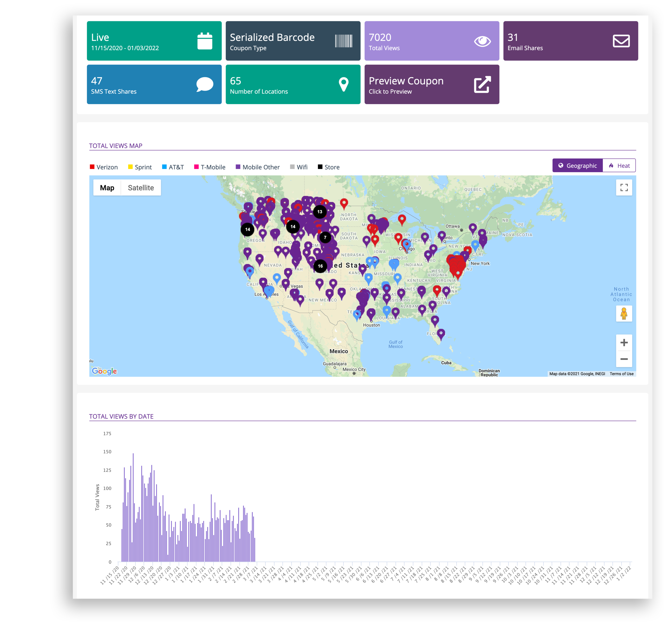
Task: Expand the cluster marker labeled 16
Action: click(320, 266)
